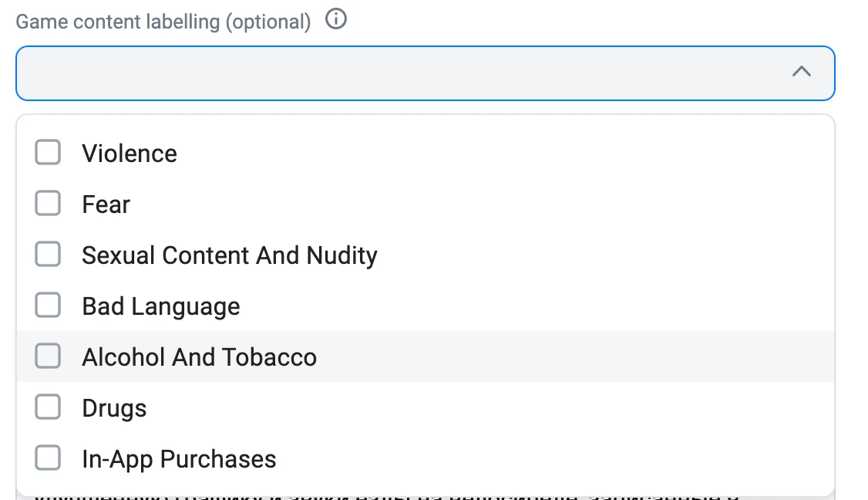This screenshot has width=868, height=500.
Task: Click empty space in highlighted Alcohol And Tobacco row
Action: coord(576,356)
